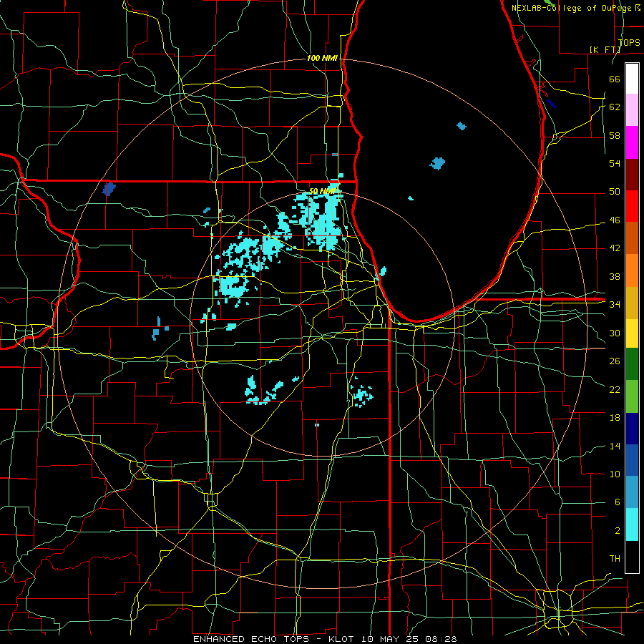This screenshot has height=644, width=644.
Task: Select the legend value 2
Action: pyautogui.click(x=617, y=530)
